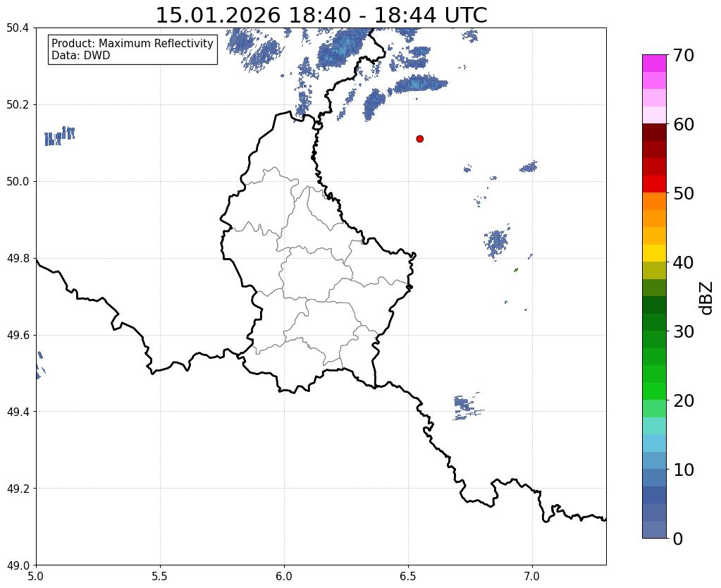Click the colorbar tick label '10'
This screenshot has height=588, width=721.
coord(684,470)
